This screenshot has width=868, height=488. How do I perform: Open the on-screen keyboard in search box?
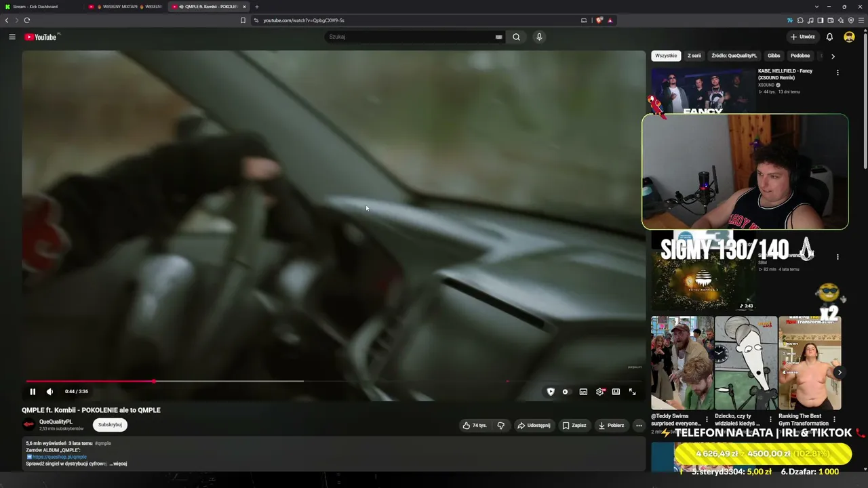click(x=498, y=37)
